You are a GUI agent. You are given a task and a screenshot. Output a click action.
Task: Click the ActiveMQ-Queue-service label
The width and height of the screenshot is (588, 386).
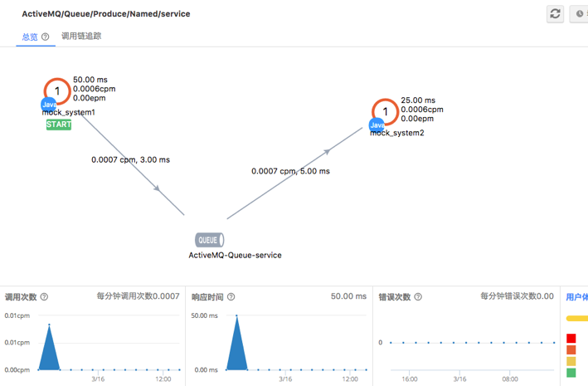point(236,256)
